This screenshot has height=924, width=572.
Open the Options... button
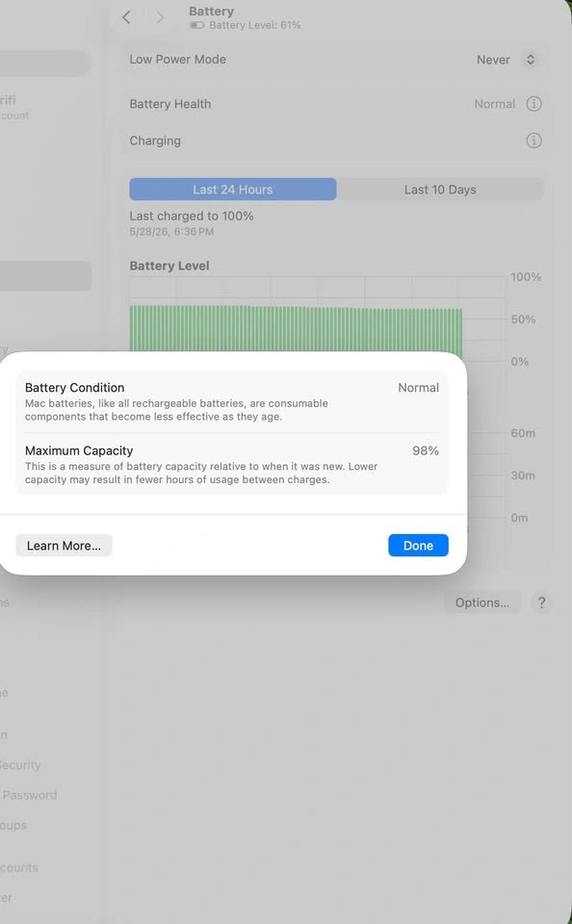coord(482,603)
